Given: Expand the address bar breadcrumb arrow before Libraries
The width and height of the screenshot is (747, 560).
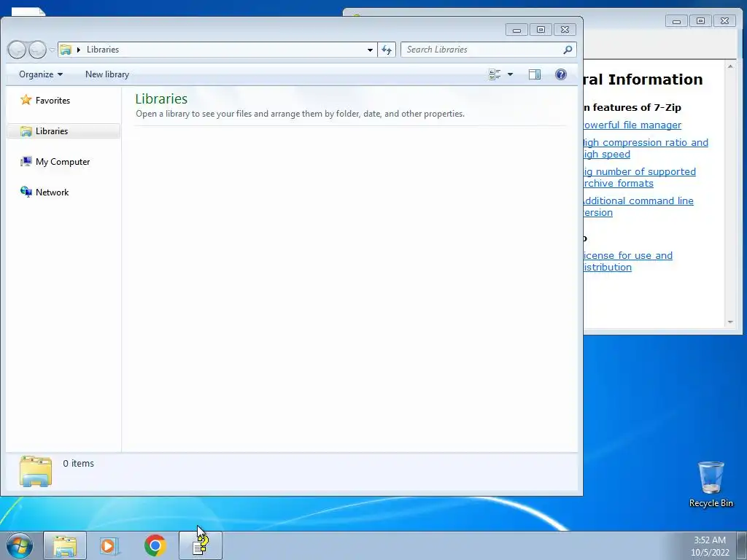Looking at the screenshot, I should pos(79,50).
